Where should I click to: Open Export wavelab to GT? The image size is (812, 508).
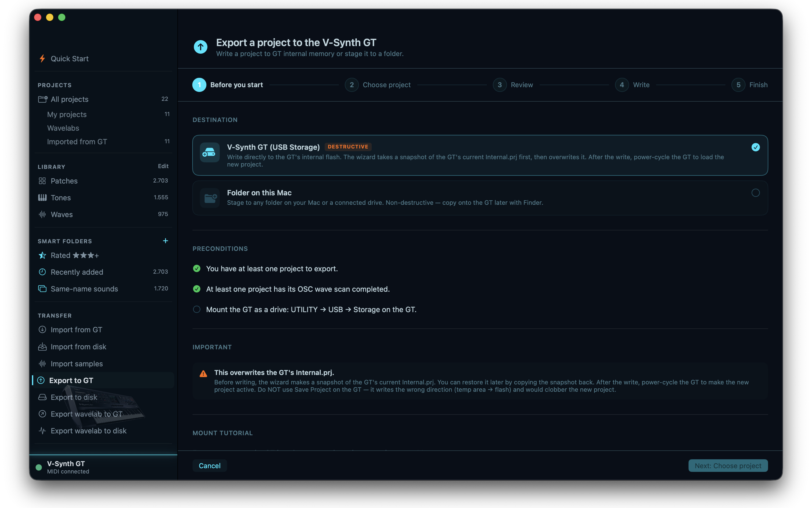[103, 414]
